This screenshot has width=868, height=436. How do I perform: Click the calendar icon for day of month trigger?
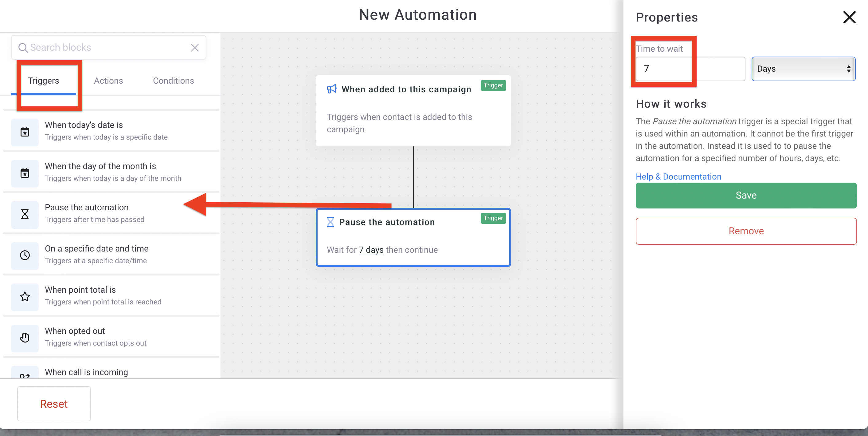pos(25,173)
